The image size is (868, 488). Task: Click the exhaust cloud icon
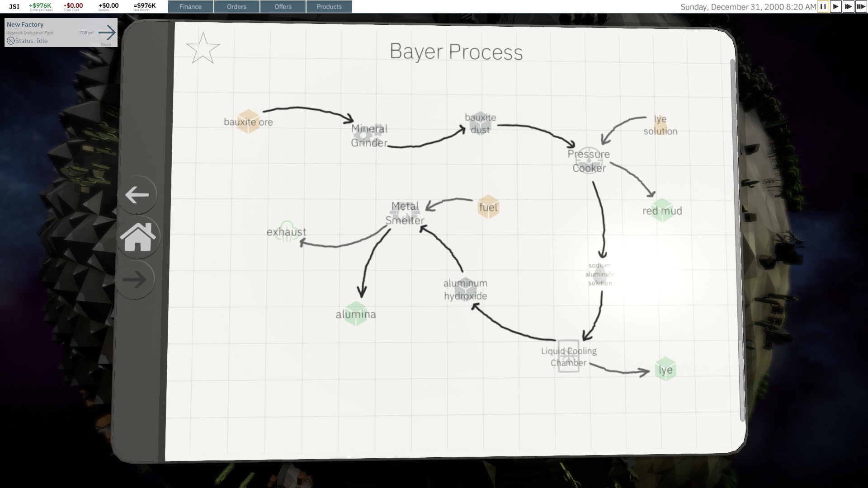pos(287,232)
